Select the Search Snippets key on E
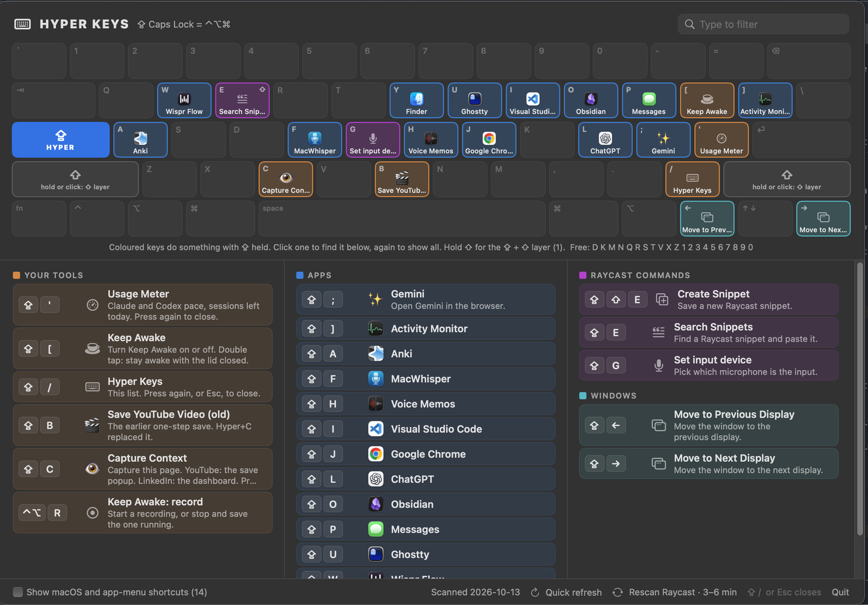Image resolution: width=868 pixels, height=605 pixels. coord(242,100)
